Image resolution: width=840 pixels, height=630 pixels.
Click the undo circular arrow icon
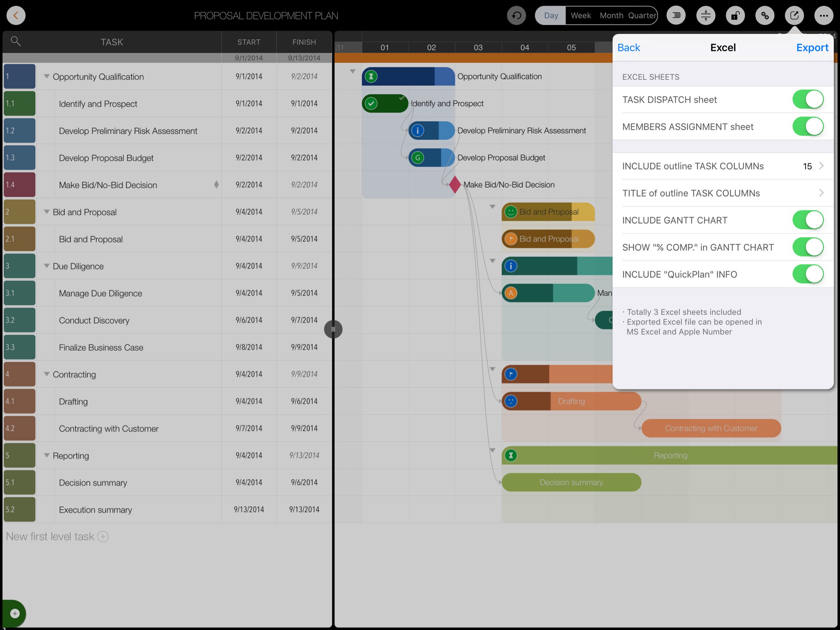pos(516,16)
